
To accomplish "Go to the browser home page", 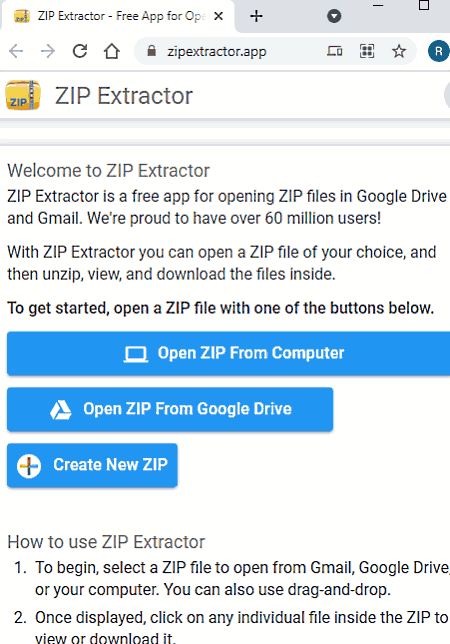I will pos(112,51).
